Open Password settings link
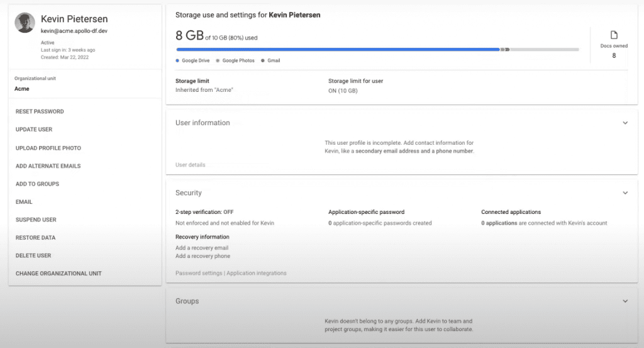Image resolution: width=644 pixels, height=348 pixels. pyautogui.click(x=199, y=273)
